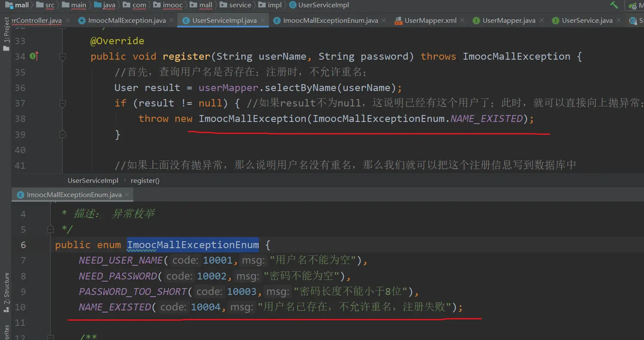Click the fold end marker on line 39

click(63, 134)
